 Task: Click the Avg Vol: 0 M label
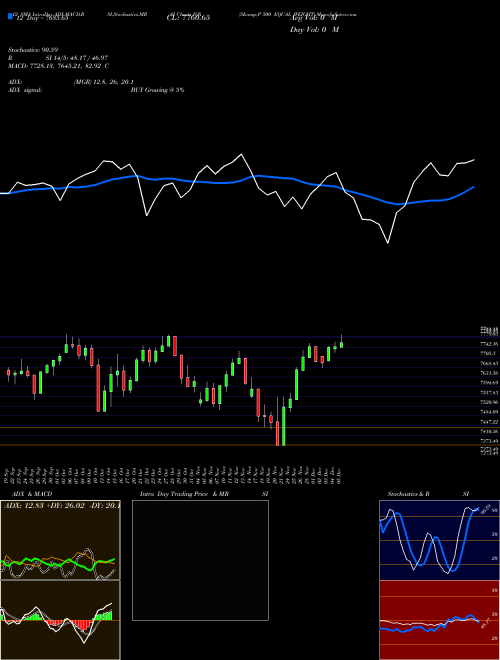314,17
